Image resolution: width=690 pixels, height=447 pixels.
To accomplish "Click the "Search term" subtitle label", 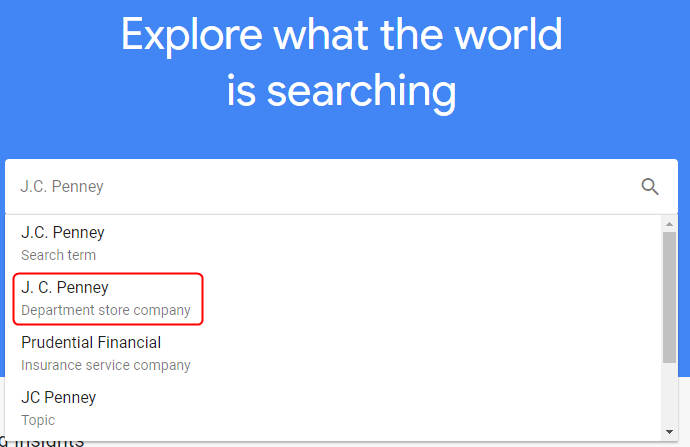I will click(59, 255).
